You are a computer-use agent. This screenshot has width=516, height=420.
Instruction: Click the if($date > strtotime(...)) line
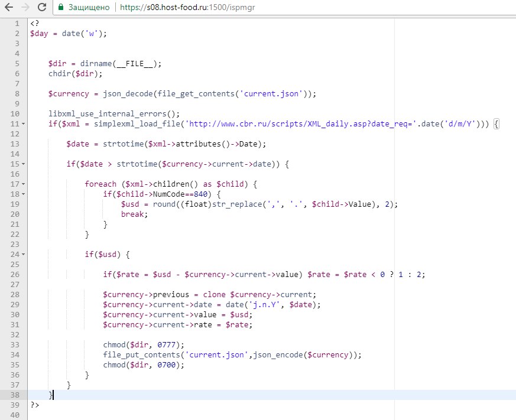point(178,164)
